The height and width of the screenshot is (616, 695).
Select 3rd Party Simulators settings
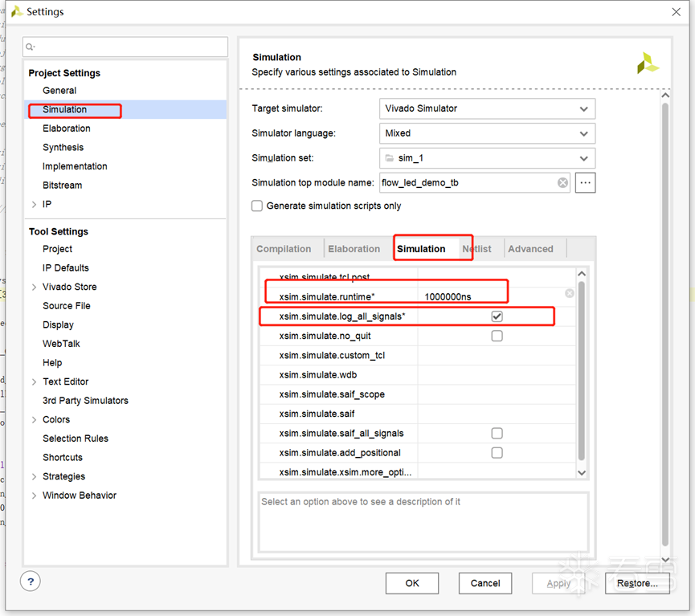(85, 401)
